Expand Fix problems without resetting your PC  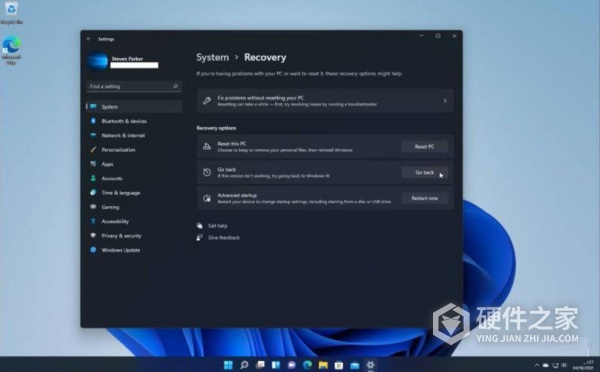(x=325, y=101)
